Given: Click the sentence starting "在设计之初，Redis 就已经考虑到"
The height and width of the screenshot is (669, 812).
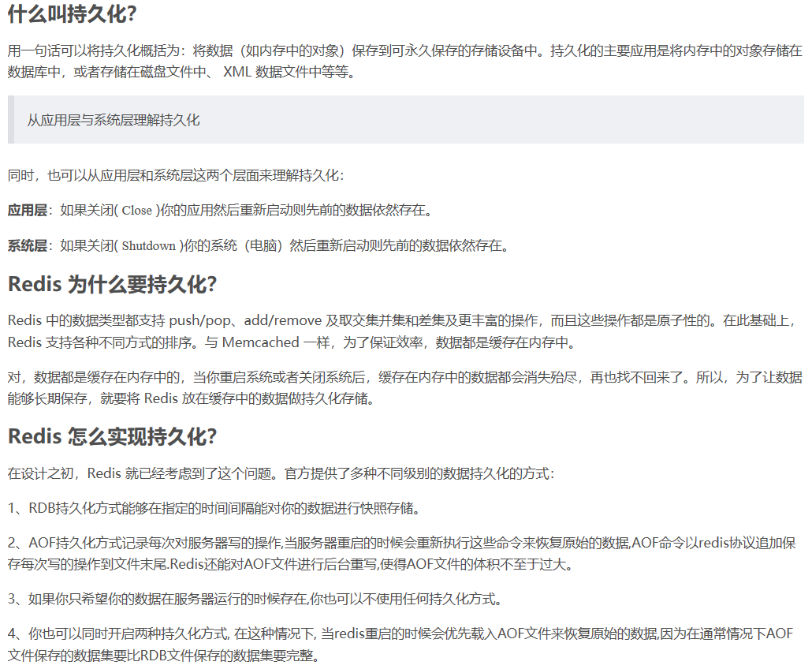Looking at the screenshot, I should (281, 473).
